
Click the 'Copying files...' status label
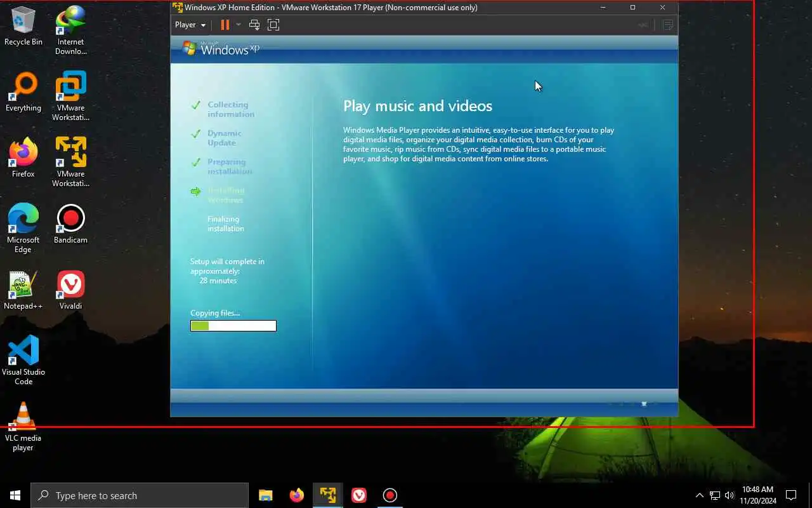click(x=215, y=313)
